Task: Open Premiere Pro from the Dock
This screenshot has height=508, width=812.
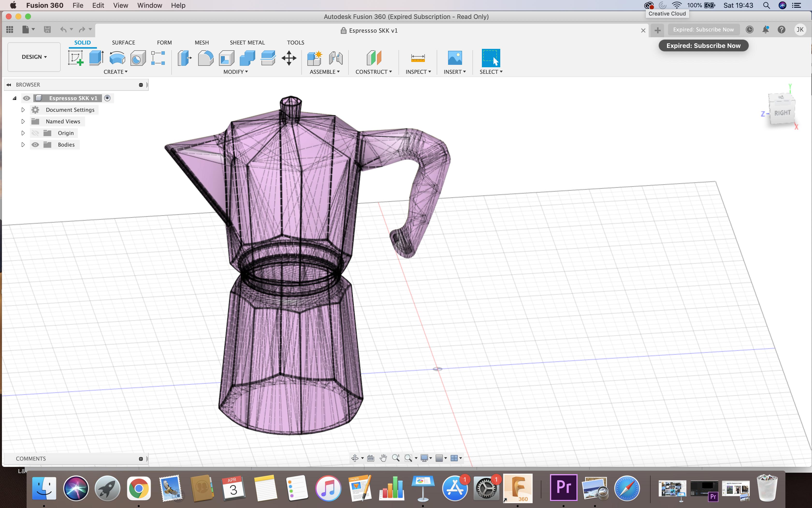Action: tap(564, 487)
